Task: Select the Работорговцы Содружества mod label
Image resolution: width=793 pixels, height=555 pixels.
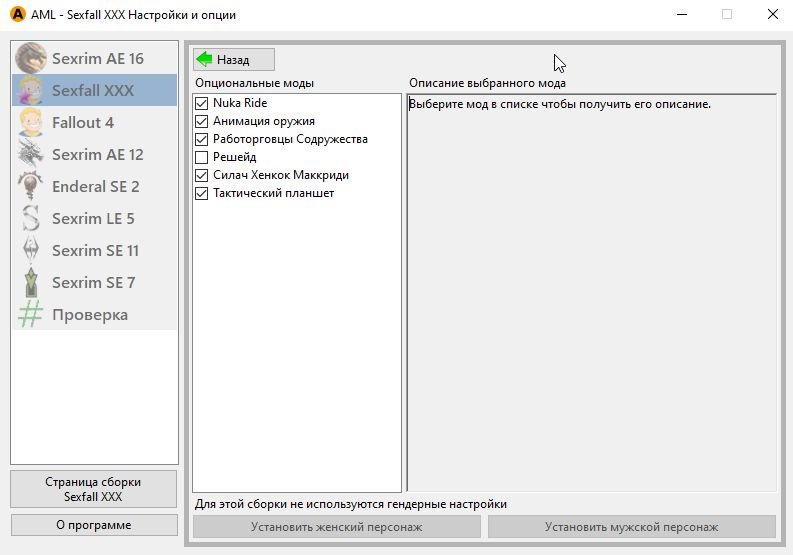Action: (290, 139)
